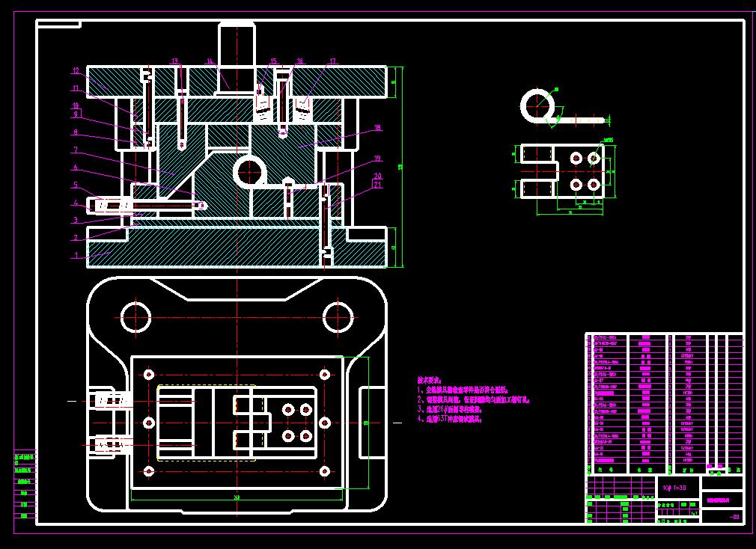Select part callout number 4
Screen dimensions: 756x549
[76, 203]
